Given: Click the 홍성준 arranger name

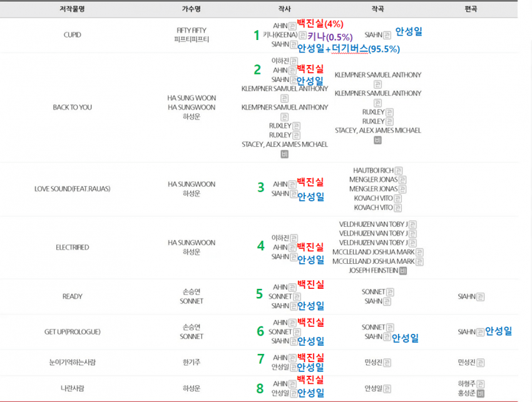Looking at the screenshot, I should (466, 393).
